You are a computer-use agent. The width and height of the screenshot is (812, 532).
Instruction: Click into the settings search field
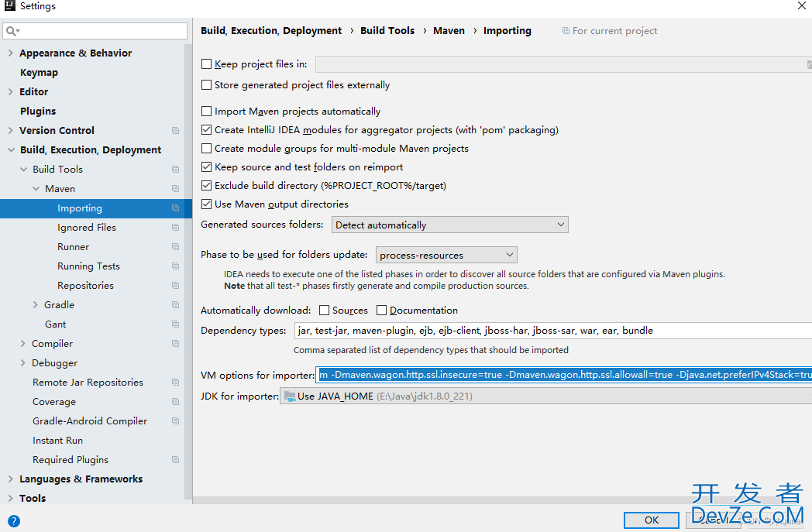[95, 31]
